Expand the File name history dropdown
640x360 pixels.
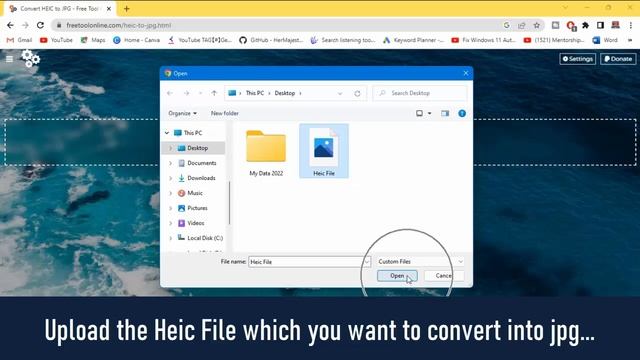367,262
